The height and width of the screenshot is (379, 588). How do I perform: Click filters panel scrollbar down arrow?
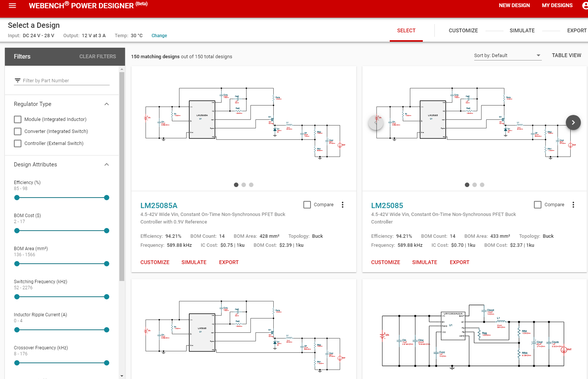tap(122, 376)
